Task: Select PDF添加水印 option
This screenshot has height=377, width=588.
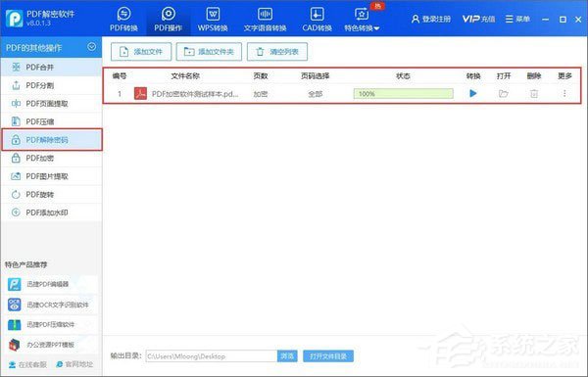Action: (51, 212)
